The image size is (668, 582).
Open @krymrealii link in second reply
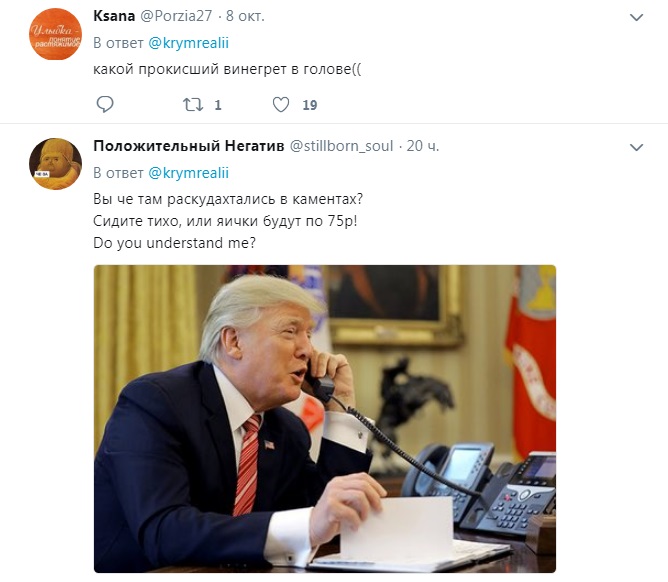click(x=188, y=173)
